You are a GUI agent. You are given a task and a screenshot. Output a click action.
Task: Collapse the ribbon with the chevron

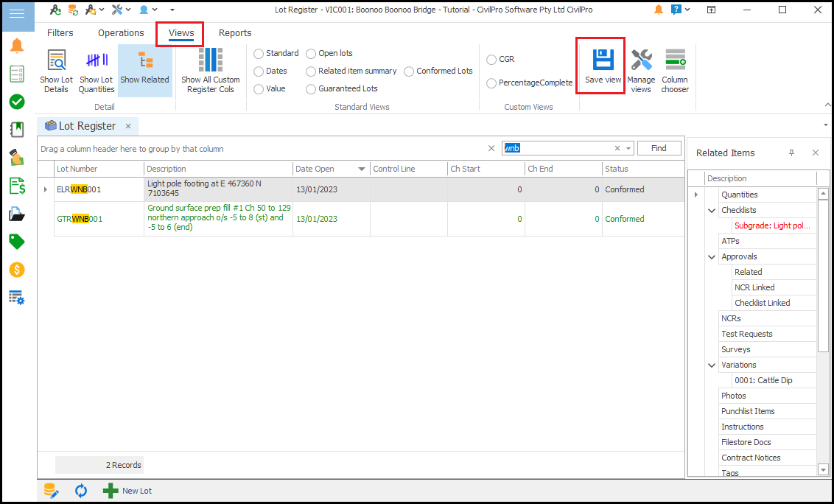tap(827, 105)
